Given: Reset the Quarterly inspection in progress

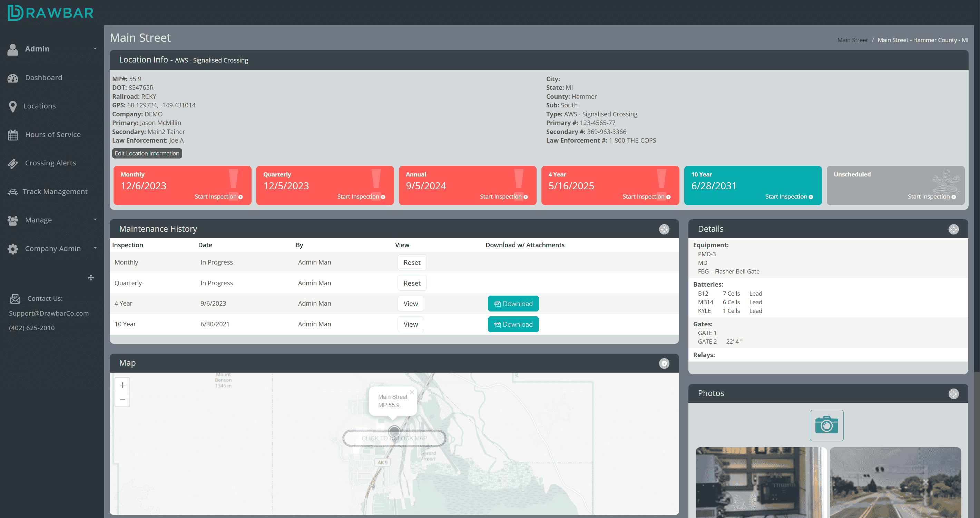Looking at the screenshot, I should point(412,283).
